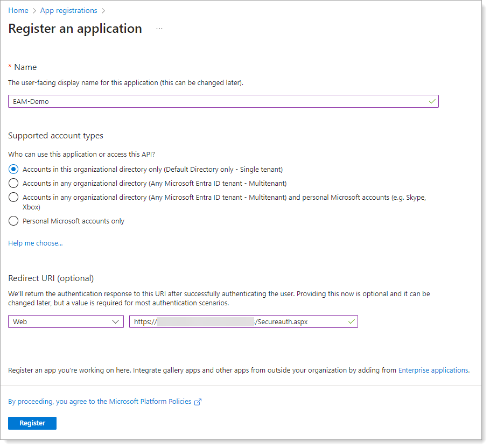Viewport: 490px width, 448px height.
Task: Click the external link icon after Microsoft Platform Policies
Action: (198, 401)
